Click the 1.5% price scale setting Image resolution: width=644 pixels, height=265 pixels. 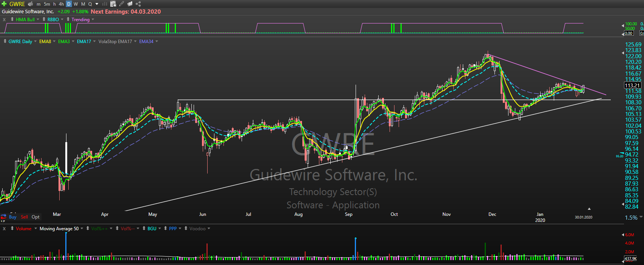631,218
